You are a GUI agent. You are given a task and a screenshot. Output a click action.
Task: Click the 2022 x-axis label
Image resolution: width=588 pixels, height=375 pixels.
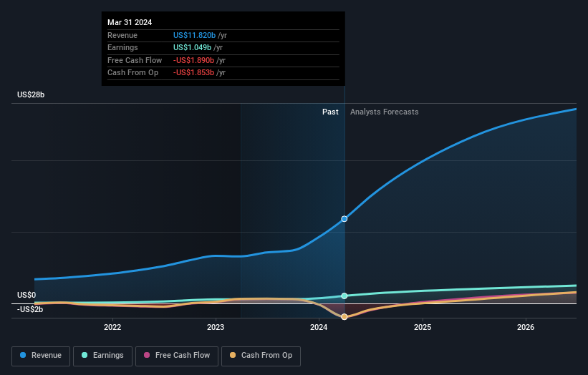[112, 328]
